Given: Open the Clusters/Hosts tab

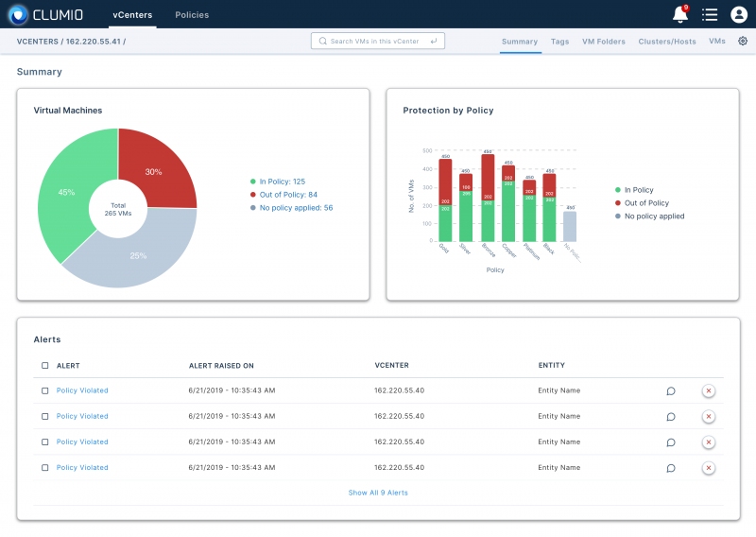Looking at the screenshot, I should click(x=667, y=42).
